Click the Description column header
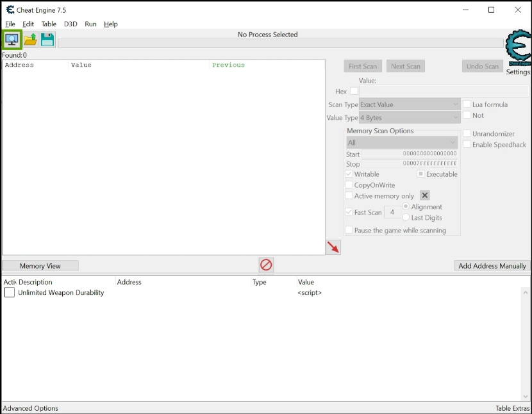This screenshot has width=532, height=414. pos(66,282)
